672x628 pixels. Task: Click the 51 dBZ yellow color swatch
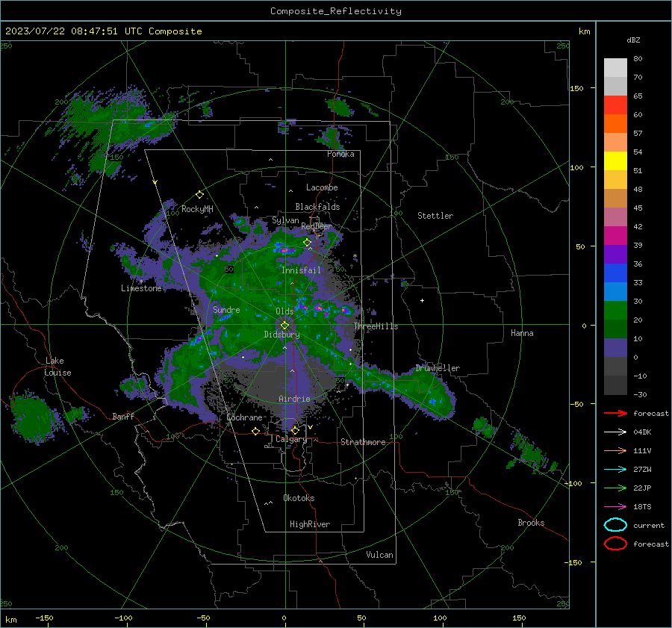click(615, 161)
